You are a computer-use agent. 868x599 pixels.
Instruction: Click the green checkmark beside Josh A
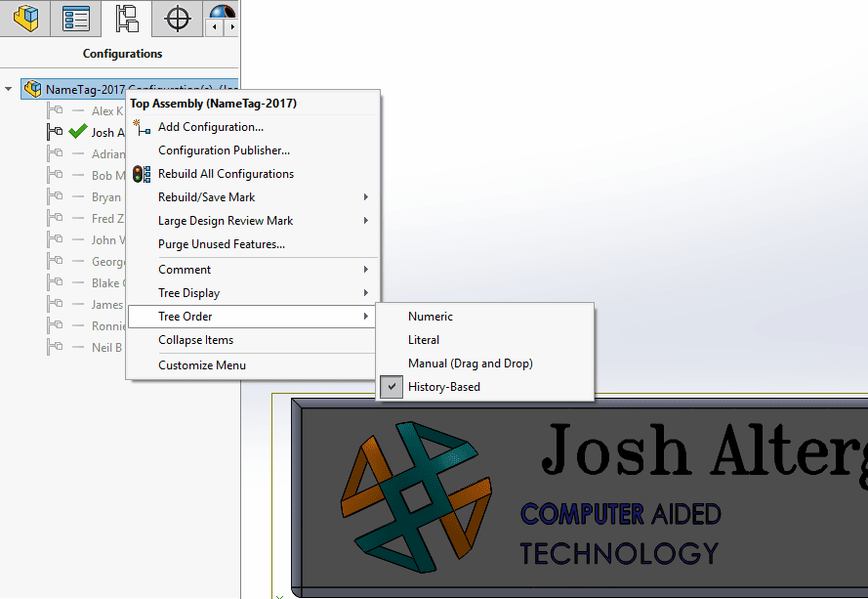pos(78,131)
